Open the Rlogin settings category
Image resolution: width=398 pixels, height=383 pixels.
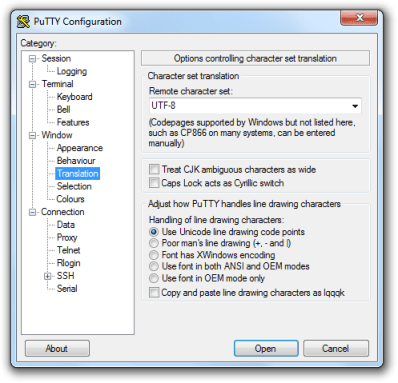click(x=68, y=263)
